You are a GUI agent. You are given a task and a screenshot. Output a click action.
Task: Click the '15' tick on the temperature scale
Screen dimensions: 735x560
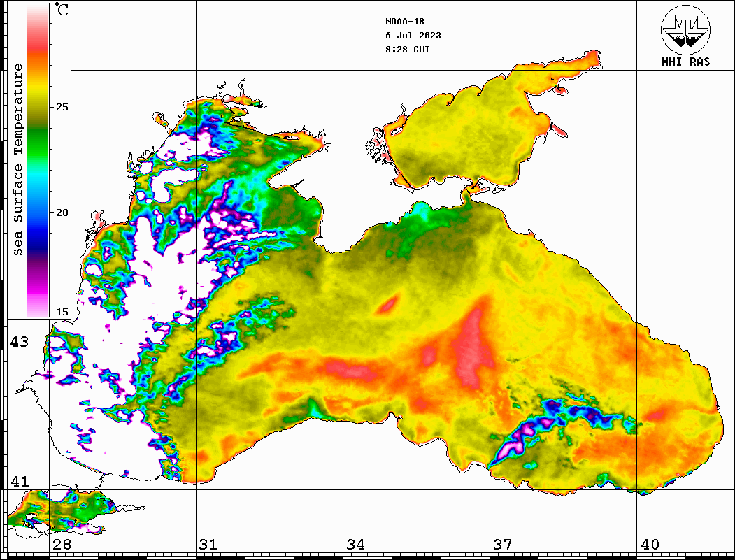[62, 312]
